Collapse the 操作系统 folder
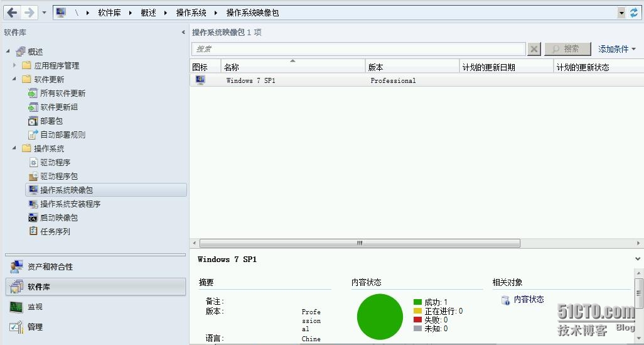Screen dimensions: 644x345 click(x=14, y=148)
